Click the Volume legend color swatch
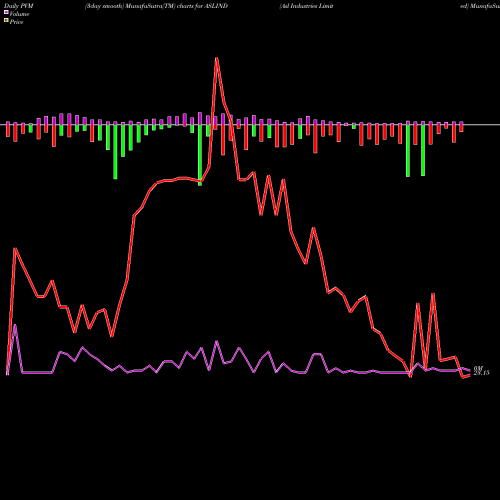 [x=6, y=12]
